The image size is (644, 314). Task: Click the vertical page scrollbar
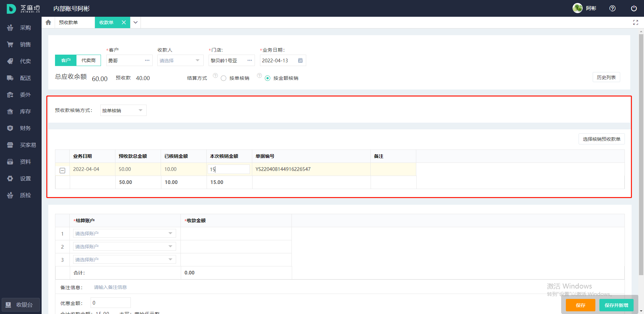tap(641, 154)
